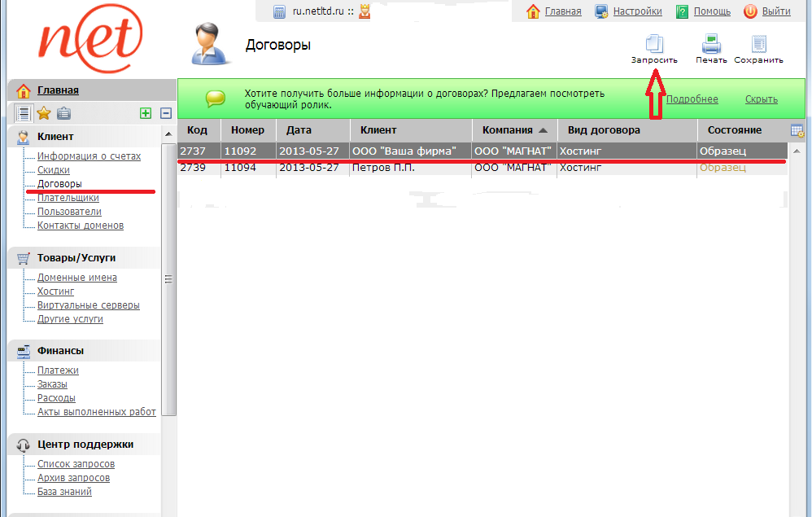Screen dimensions: 812x517
Task: Click the sidebar vertical scrollbar
Action: (x=168, y=277)
